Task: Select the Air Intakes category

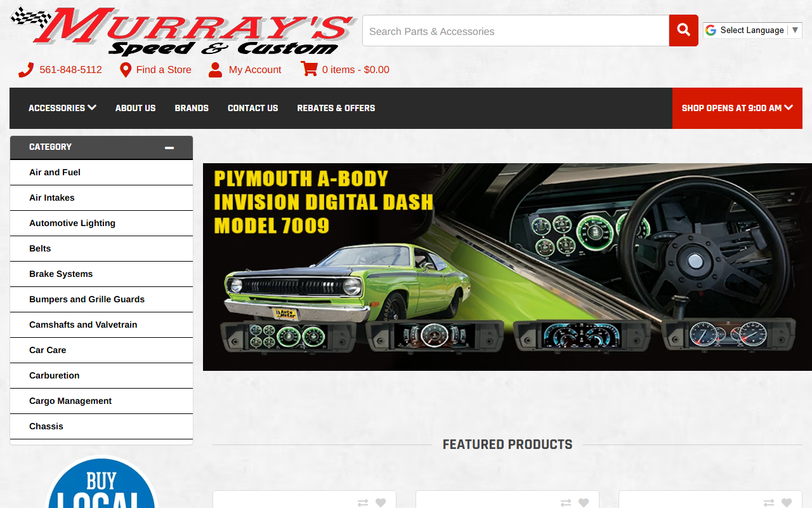Action: (x=101, y=197)
